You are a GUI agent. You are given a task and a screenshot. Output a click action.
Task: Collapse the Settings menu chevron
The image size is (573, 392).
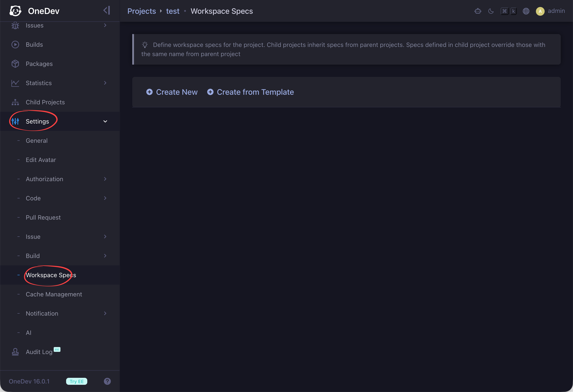pyautogui.click(x=105, y=121)
